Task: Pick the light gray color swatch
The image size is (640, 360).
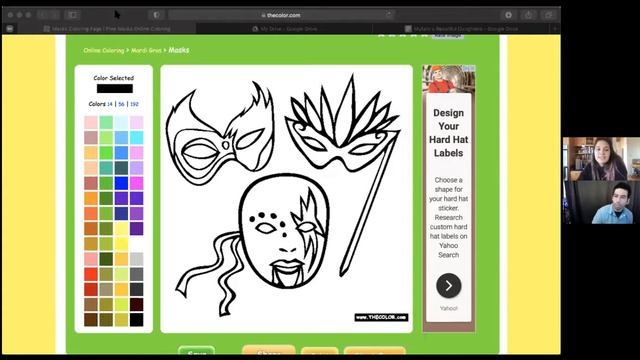Action: (136, 259)
